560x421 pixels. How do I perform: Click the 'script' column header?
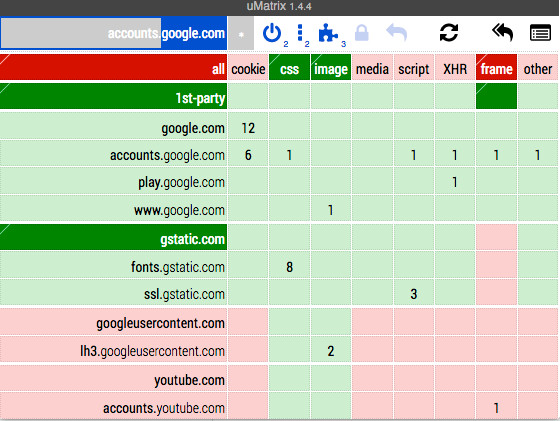414,67
